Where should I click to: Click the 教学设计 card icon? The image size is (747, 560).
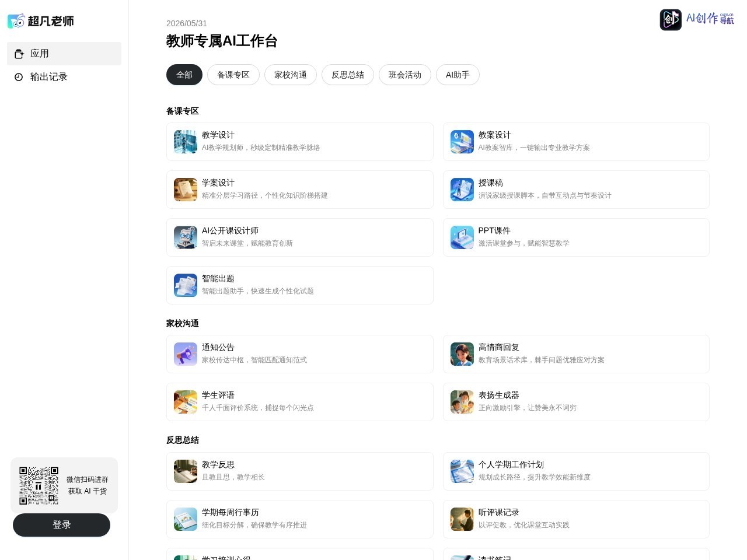tap(186, 142)
